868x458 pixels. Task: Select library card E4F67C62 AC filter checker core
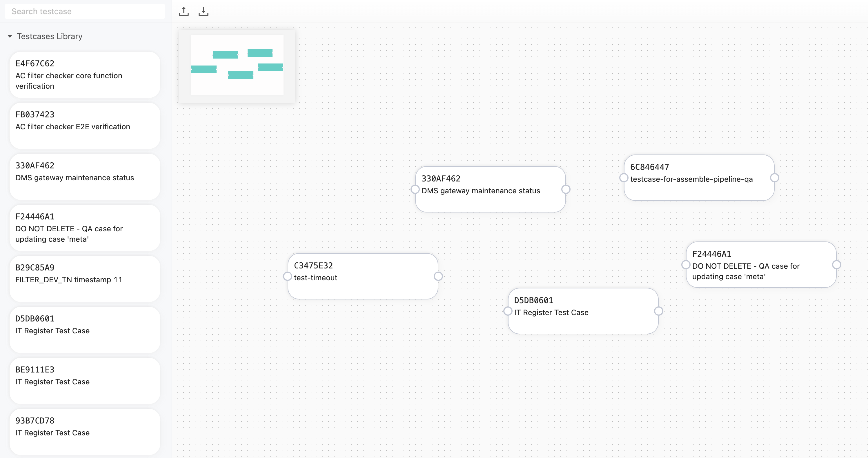(85, 75)
